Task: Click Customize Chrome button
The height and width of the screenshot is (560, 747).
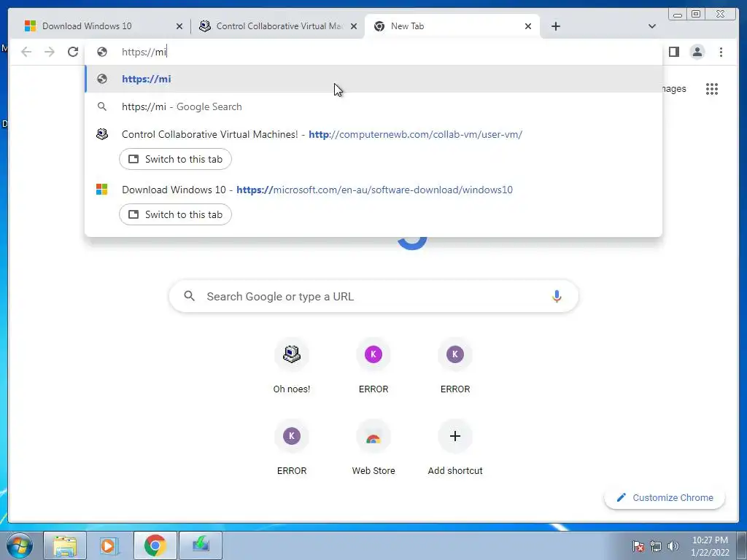Action: [x=665, y=497]
